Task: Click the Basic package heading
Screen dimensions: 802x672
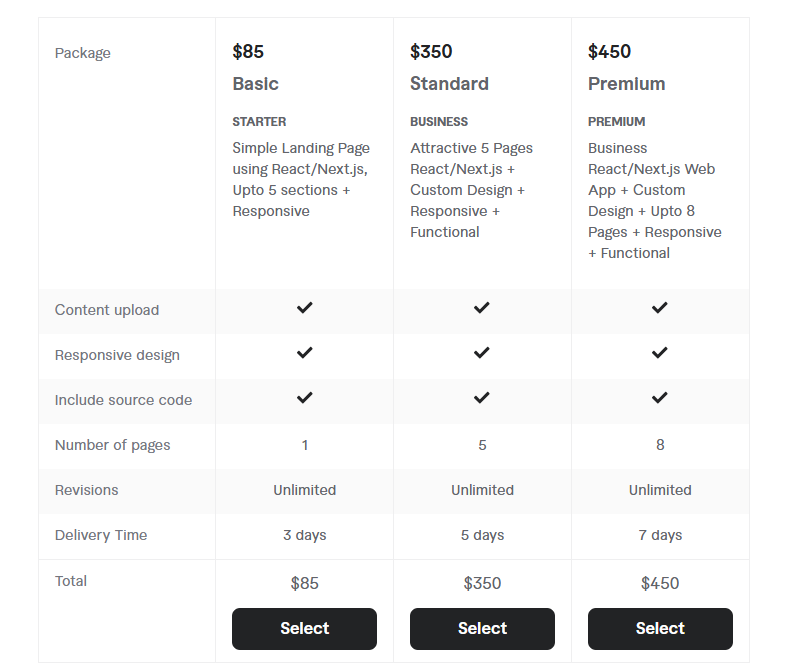Action: click(x=256, y=84)
